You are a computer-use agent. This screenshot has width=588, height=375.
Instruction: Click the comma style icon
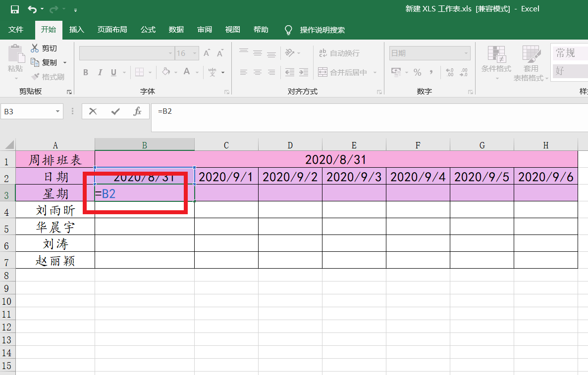(x=431, y=72)
